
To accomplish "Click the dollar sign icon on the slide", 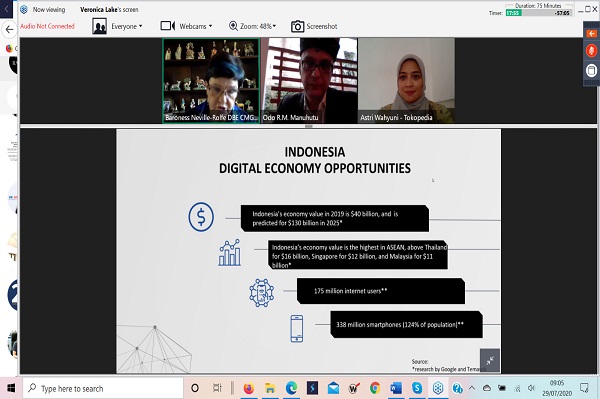I will coord(201,217).
